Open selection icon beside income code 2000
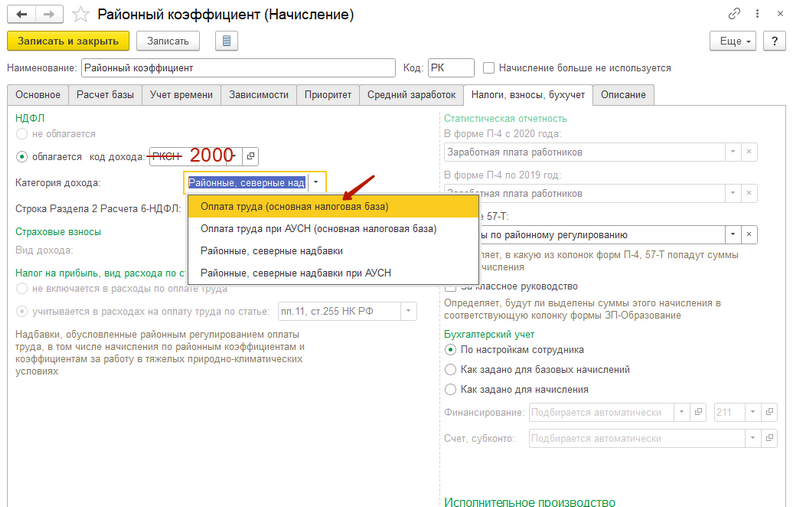Screen dimensions: 800x507 [250, 156]
